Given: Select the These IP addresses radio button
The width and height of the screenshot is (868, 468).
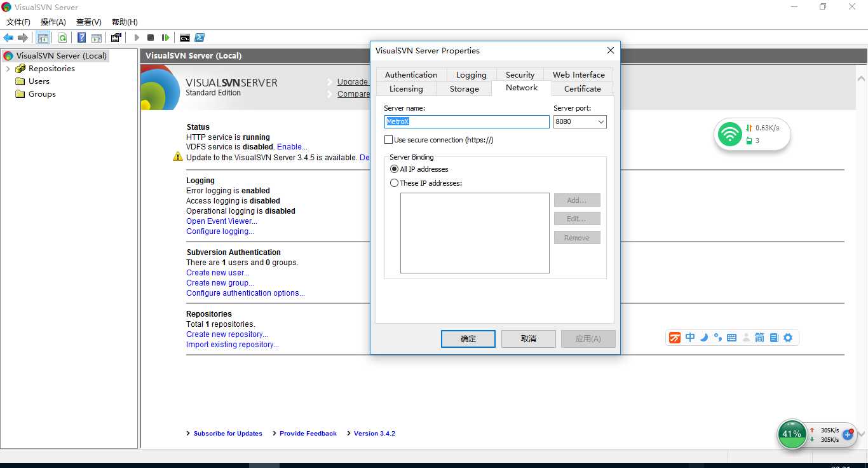Looking at the screenshot, I should 394,183.
